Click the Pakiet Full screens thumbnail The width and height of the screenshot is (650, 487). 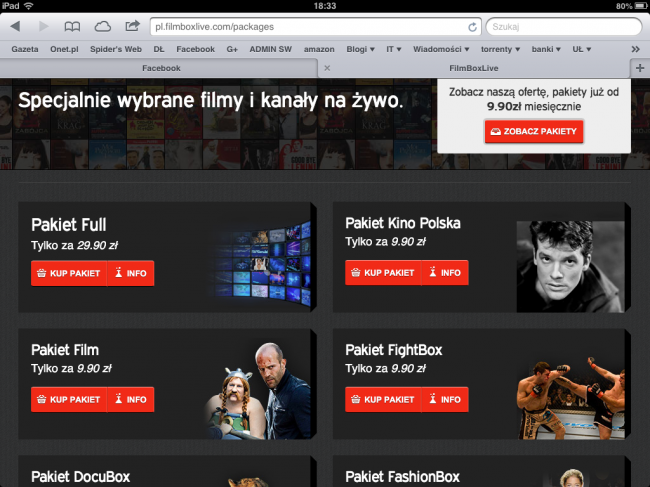[262, 264]
